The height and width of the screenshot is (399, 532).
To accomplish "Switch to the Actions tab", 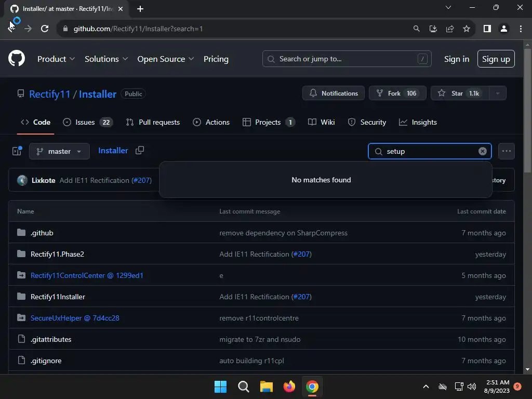I will (x=211, y=122).
